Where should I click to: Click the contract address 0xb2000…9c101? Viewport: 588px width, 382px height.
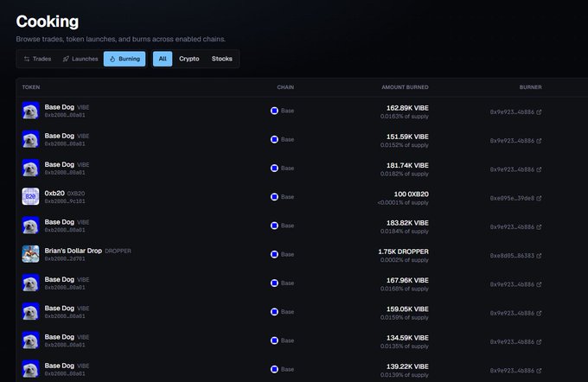point(65,201)
